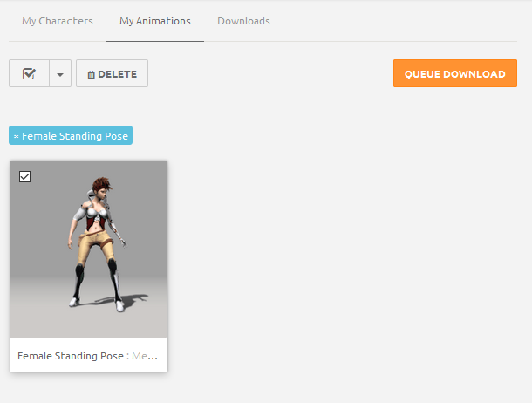Expand the selection options dropdown arrow
The height and width of the screenshot is (403, 532).
(x=60, y=73)
